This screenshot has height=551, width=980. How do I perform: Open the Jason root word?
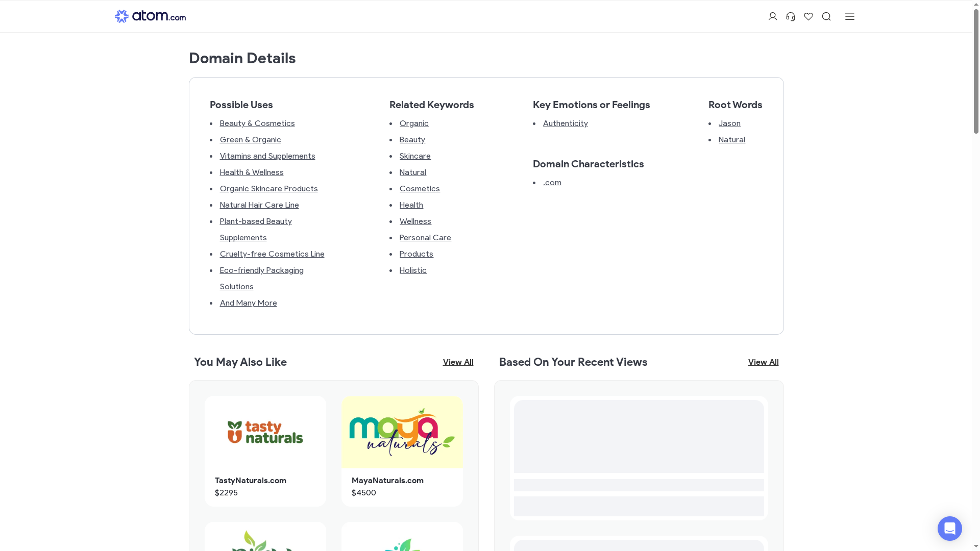tap(729, 123)
